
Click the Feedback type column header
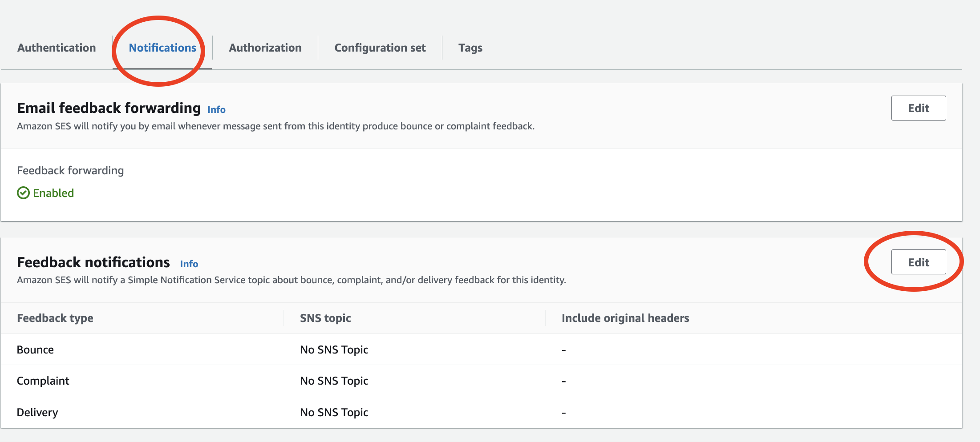coord(55,318)
